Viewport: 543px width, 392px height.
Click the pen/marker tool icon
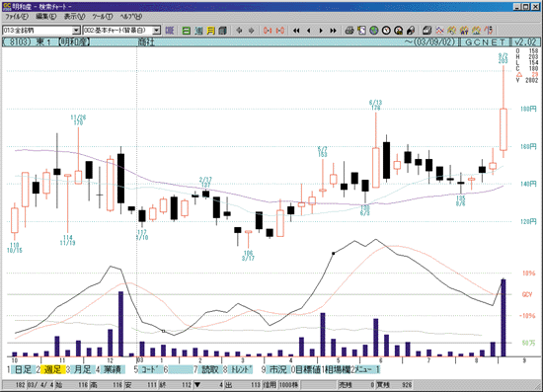point(411,31)
